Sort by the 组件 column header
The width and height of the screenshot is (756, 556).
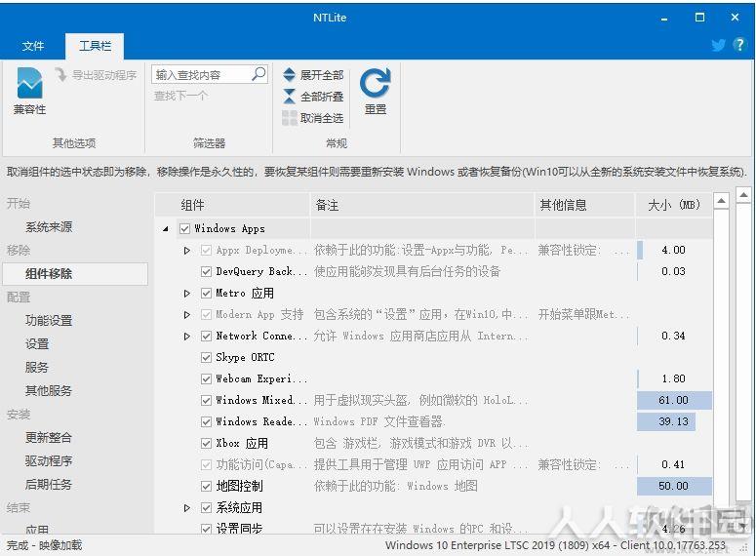[232, 205]
